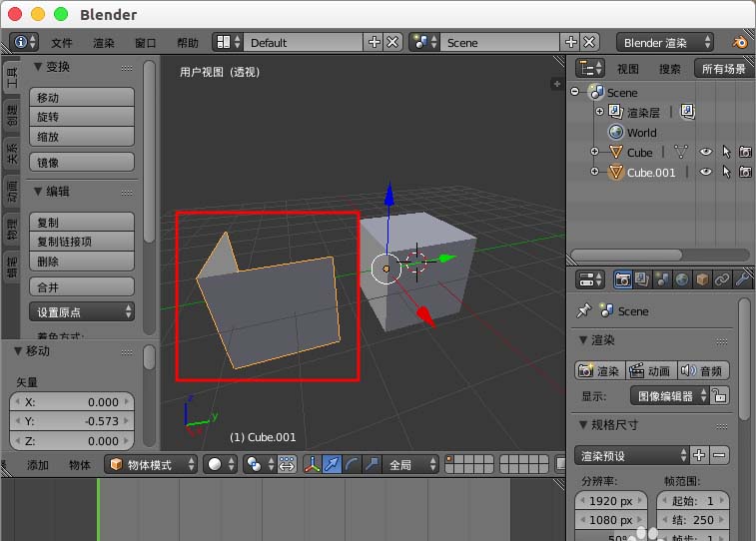Collapse the 编辑 tool panel

38,192
